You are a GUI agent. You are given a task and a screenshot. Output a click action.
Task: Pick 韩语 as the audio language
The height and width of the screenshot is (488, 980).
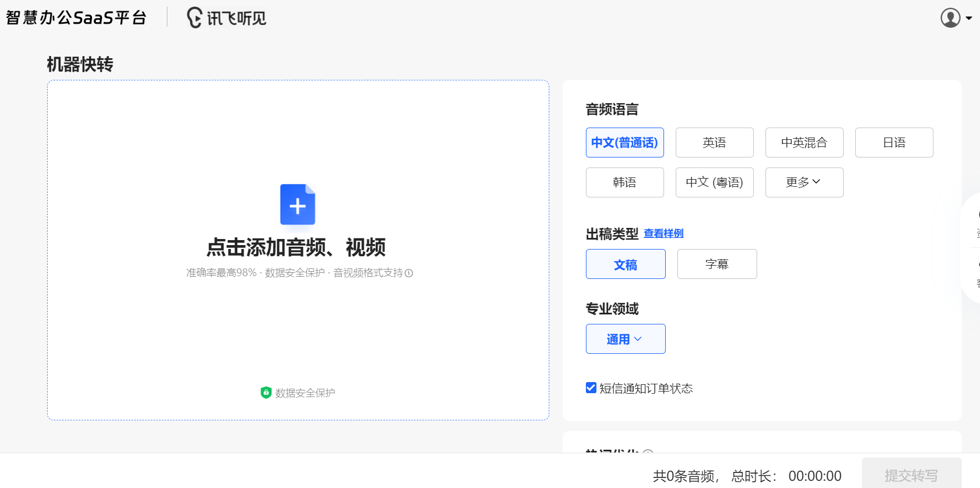(x=625, y=182)
